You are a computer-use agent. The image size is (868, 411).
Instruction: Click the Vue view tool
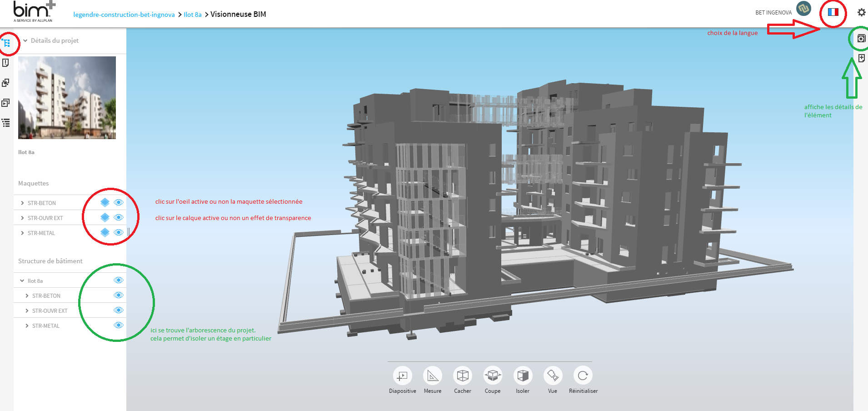553,376
